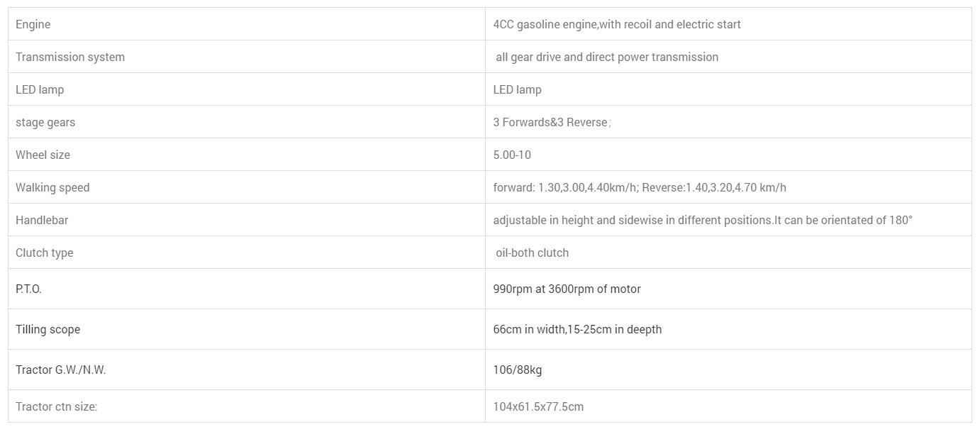This screenshot has width=980, height=427.
Task: Click the Wheel size label
Action: point(43,155)
